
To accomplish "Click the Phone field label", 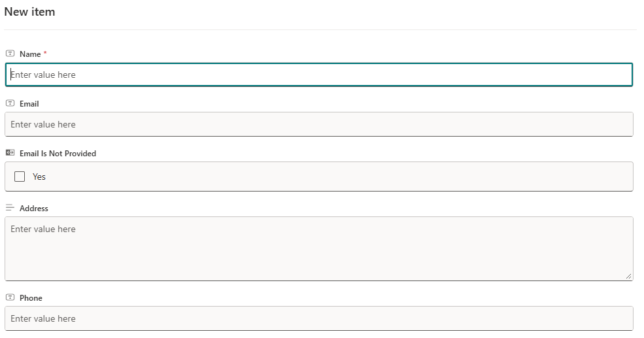I will coord(31,297).
